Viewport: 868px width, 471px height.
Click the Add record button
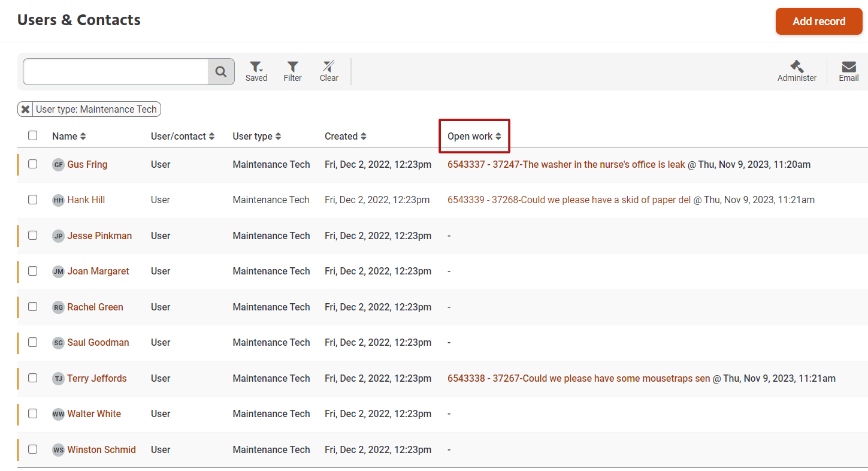coord(819,22)
